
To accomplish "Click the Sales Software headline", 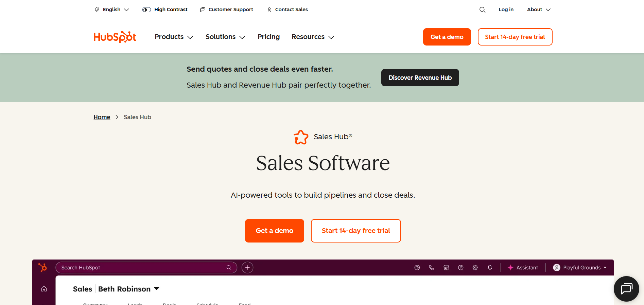I will pos(323,163).
